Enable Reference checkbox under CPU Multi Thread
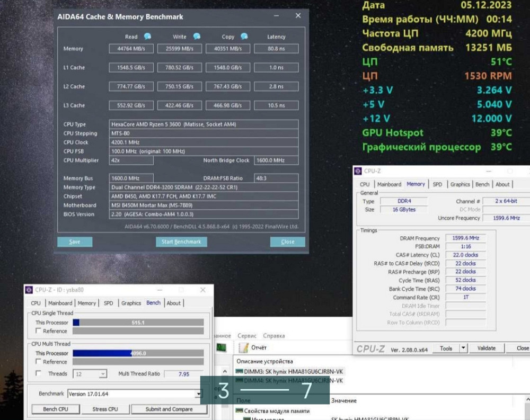 tap(38, 362)
